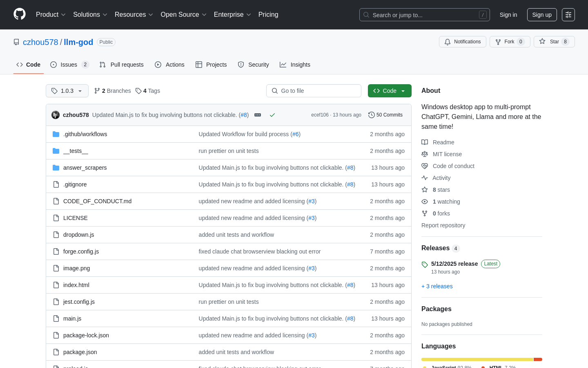Open the 50 Commits history
Screen dimensions: 588x368
(385, 115)
